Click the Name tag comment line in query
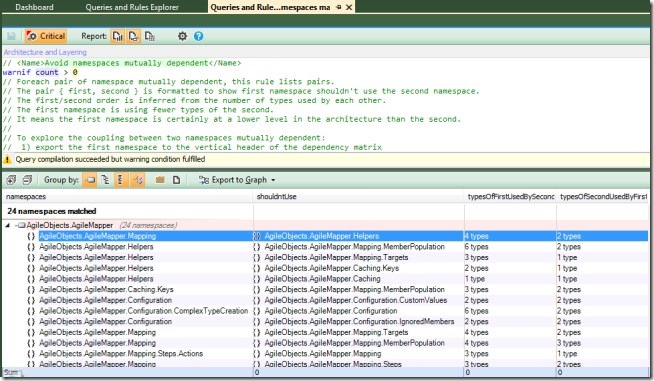Viewport: 654px width, 381px height. point(122,63)
